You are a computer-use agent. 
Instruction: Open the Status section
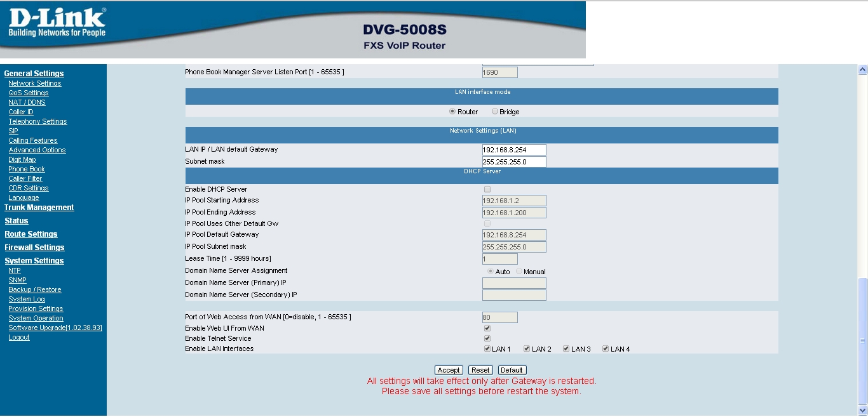click(16, 221)
